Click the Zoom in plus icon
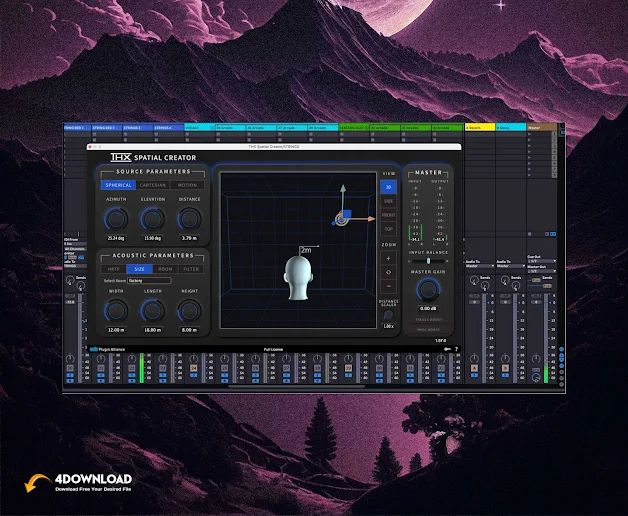 388,258
